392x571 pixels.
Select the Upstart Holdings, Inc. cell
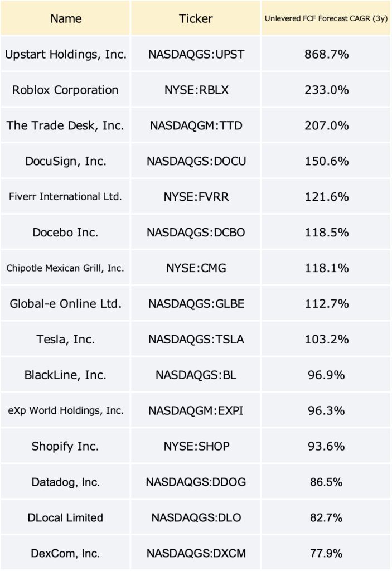[x=65, y=54]
